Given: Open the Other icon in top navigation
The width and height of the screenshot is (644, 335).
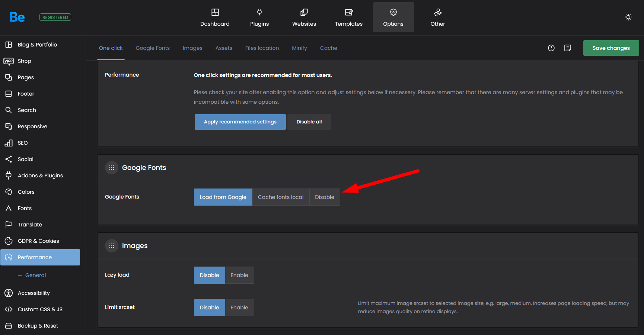Looking at the screenshot, I should [438, 12].
